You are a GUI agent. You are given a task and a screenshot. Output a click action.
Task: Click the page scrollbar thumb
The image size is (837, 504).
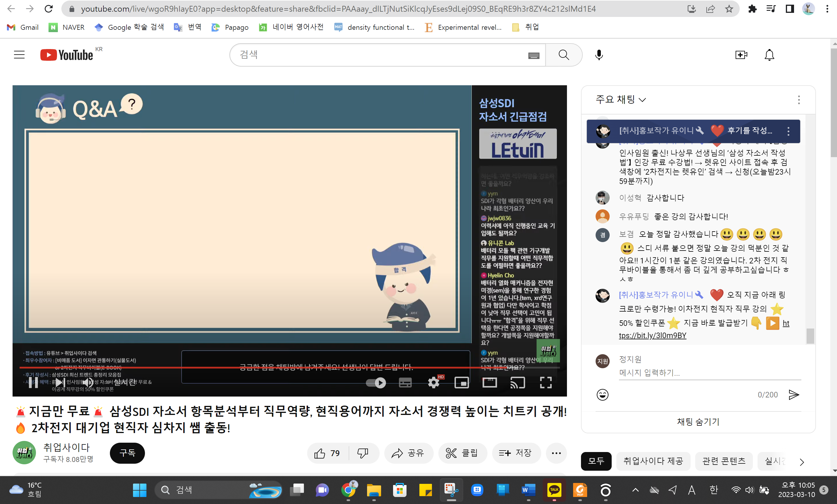[833, 103]
